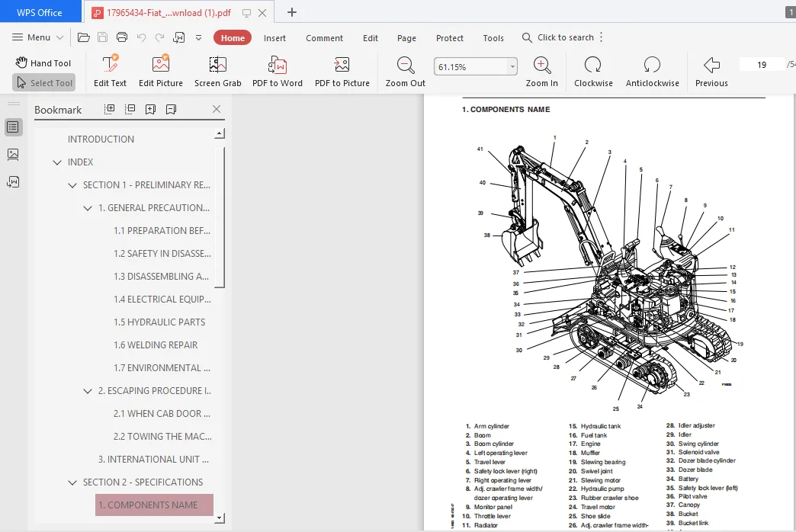The height and width of the screenshot is (532, 796).
Task: Rotate page Clockwise
Action: coord(593,71)
